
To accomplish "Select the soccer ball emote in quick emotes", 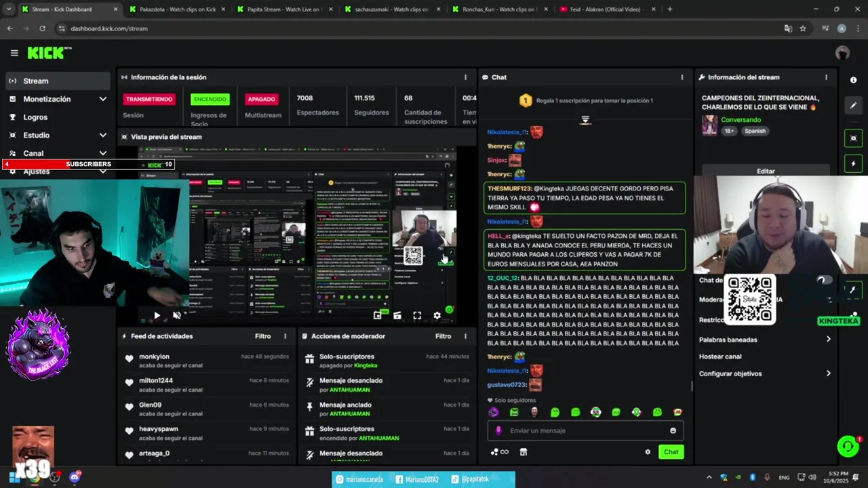I will coord(595,412).
